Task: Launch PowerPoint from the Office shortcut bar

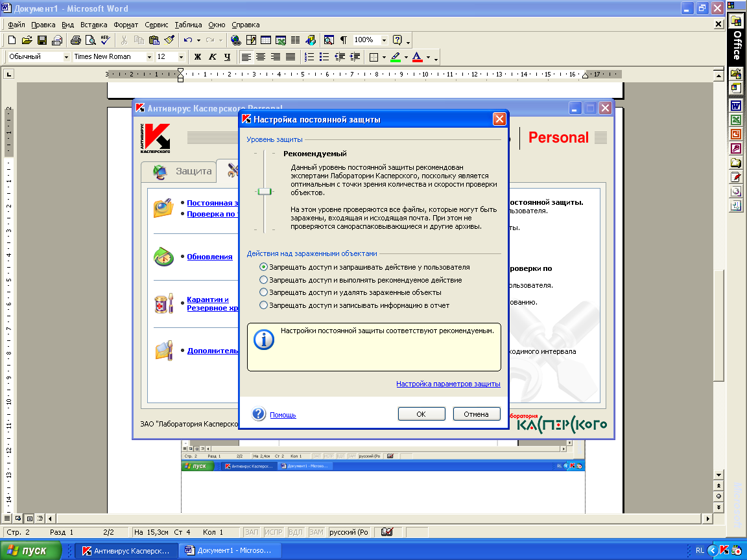Action: tap(736, 134)
